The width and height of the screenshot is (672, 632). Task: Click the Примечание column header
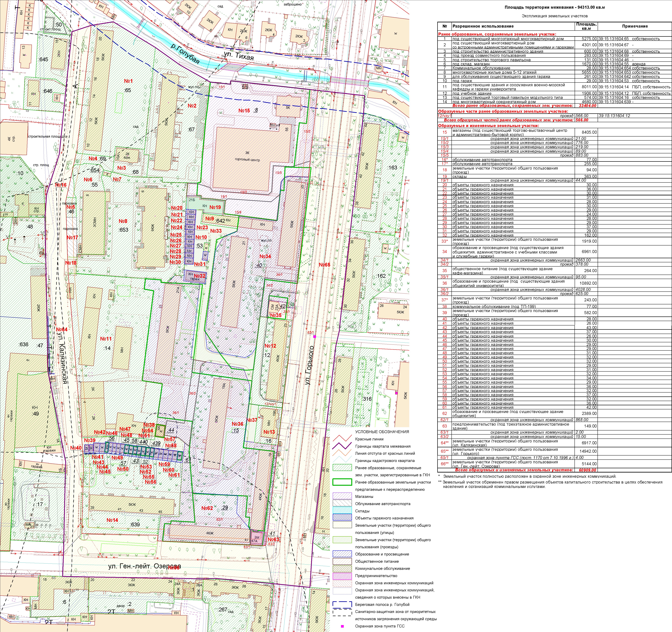[x=635, y=26]
